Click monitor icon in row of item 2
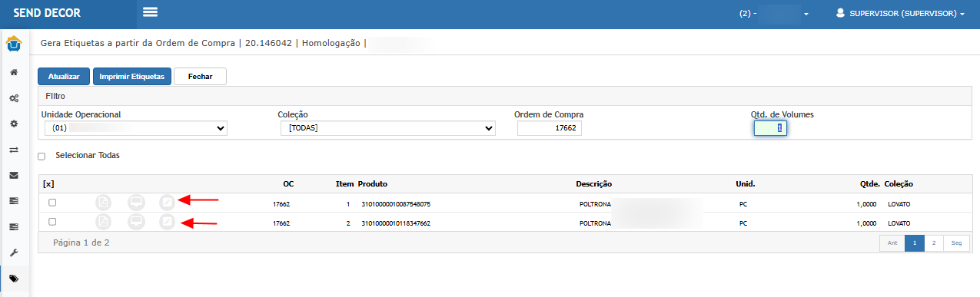 point(136,223)
